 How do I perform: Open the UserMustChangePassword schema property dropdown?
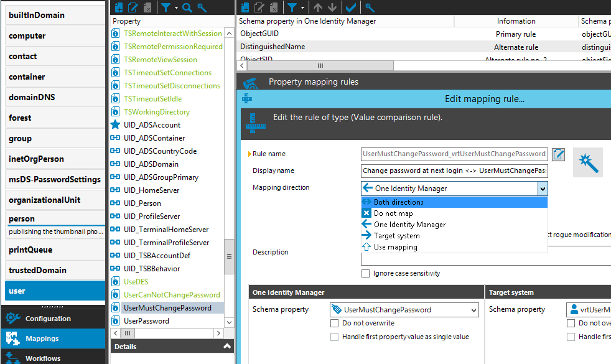(x=473, y=310)
